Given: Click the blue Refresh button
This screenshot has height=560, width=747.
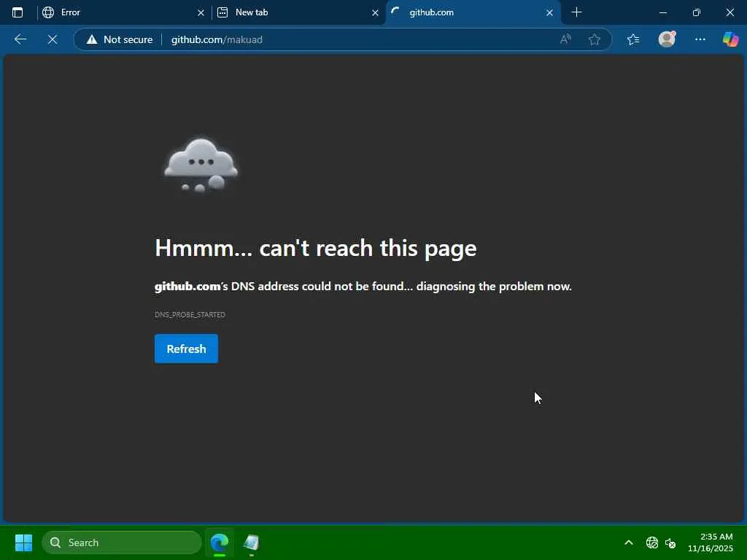Looking at the screenshot, I should (x=186, y=349).
